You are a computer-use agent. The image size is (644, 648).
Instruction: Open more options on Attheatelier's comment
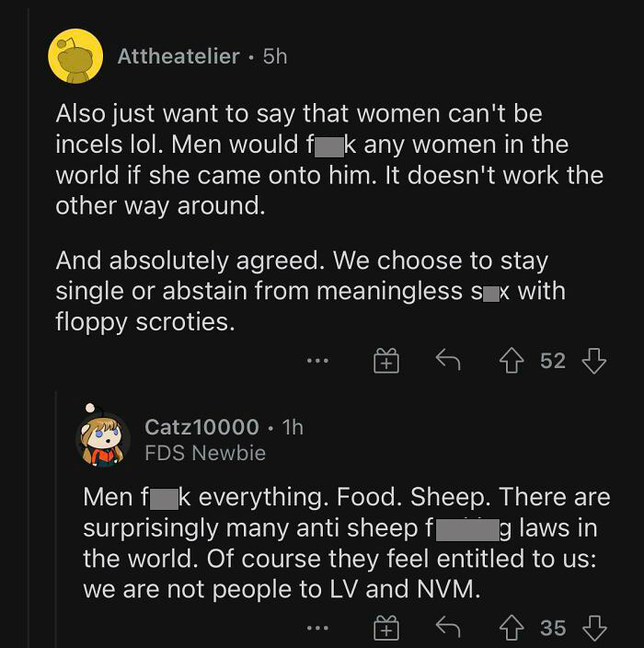319,361
